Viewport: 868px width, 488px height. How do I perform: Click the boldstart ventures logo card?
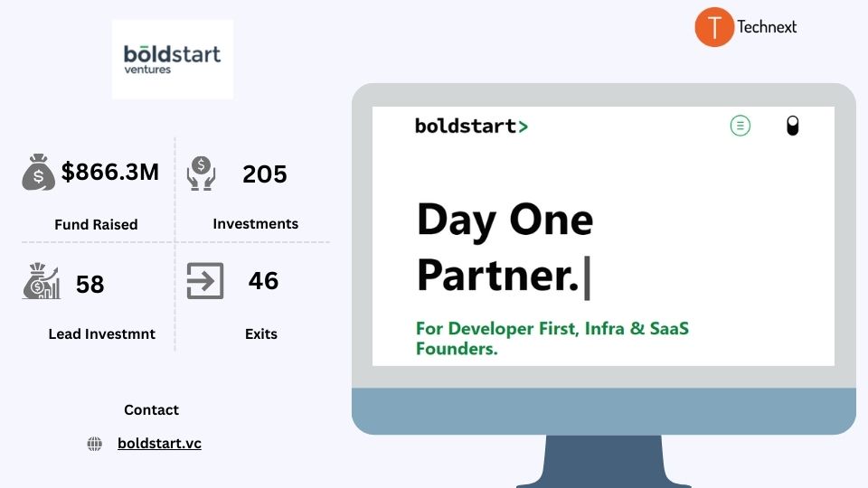tap(172, 60)
